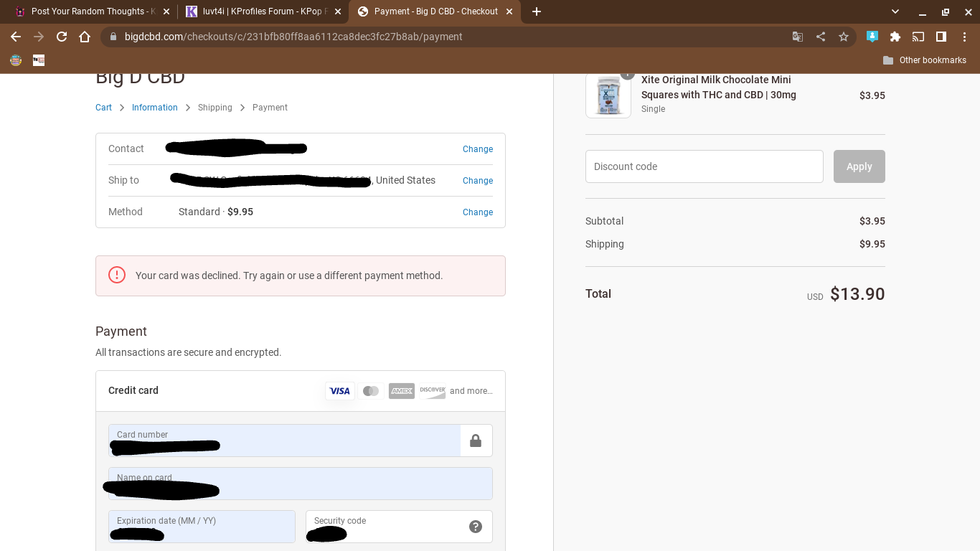Apply the discount code
The height and width of the screenshot is (551, 980).
tap(859, 166)
